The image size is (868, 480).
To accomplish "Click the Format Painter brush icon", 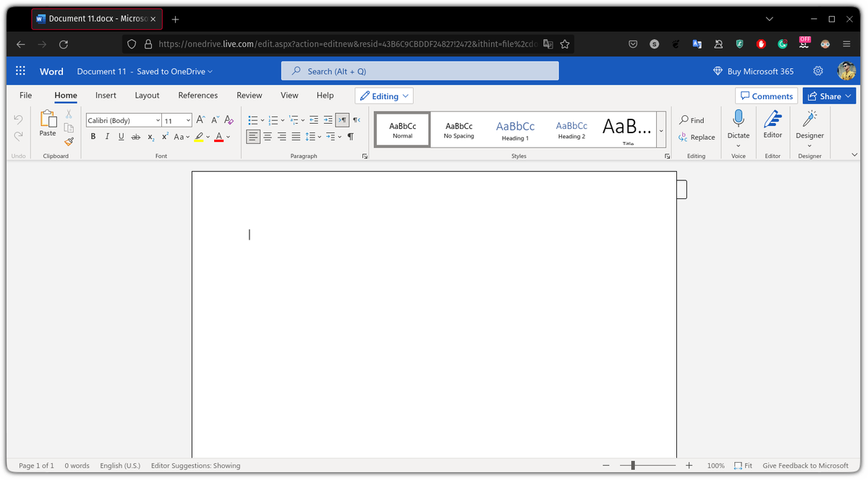I will pos(69,141).
